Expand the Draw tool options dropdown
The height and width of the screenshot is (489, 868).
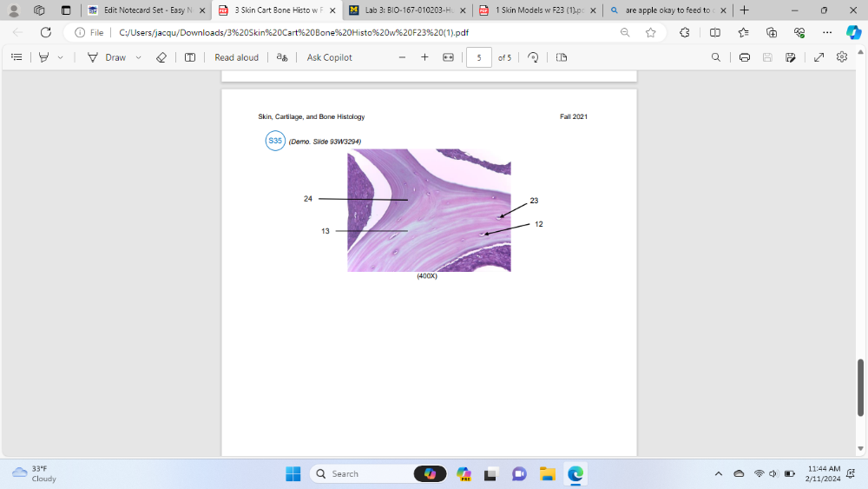[x=138, y=57]
